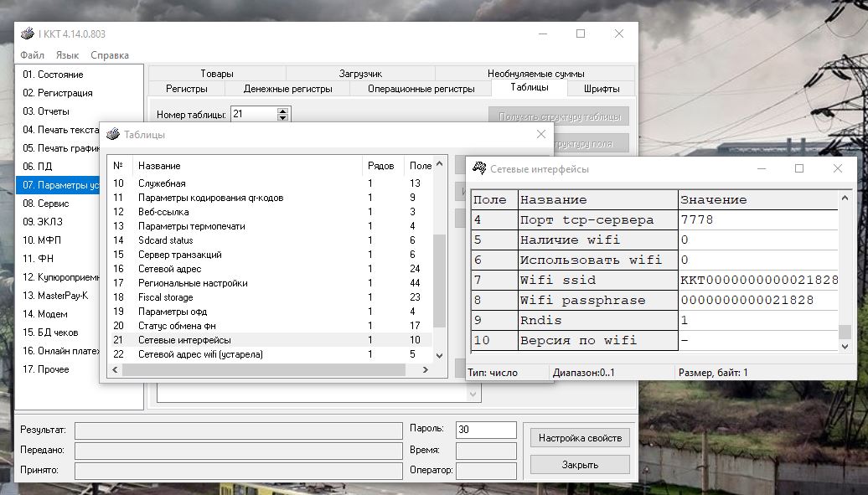Switch to the Регистры tab
The height and width of the screenshot is (495, 868).
pyautogui.click(x=187, y=89)
